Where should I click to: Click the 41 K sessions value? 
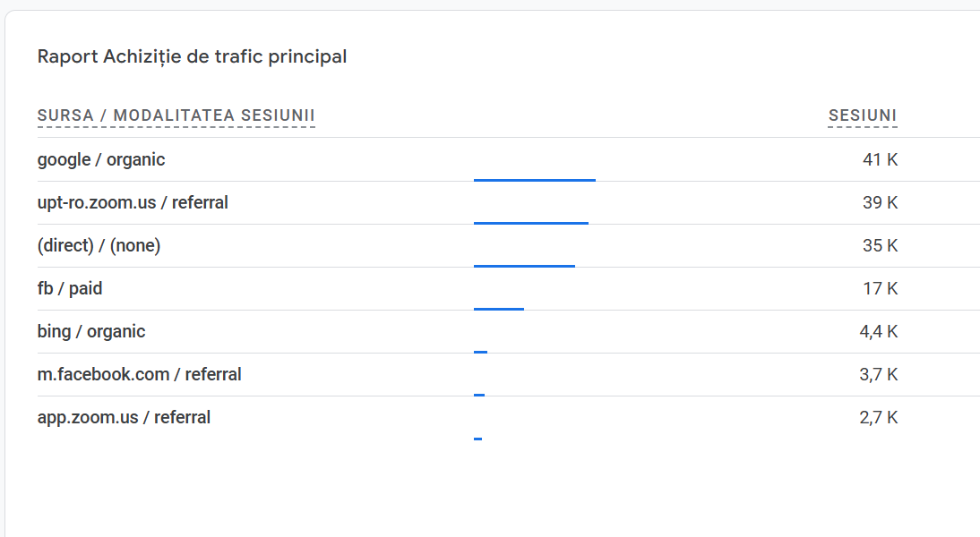880,160
